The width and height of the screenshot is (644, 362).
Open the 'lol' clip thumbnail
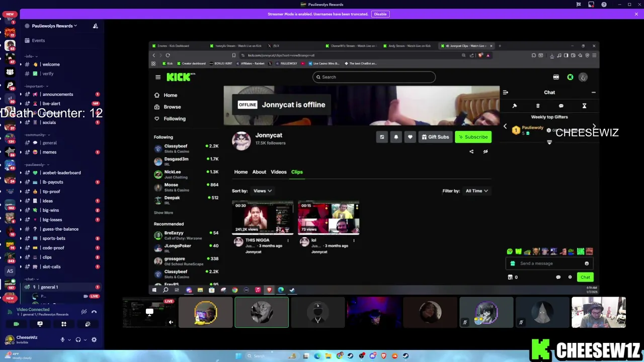[x=329, y=218]
